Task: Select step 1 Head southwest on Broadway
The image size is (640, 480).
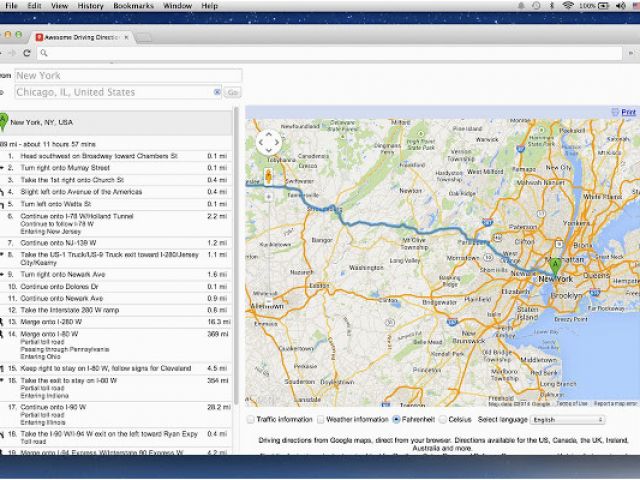Action: pyautogui.click(x=116, y=156)
